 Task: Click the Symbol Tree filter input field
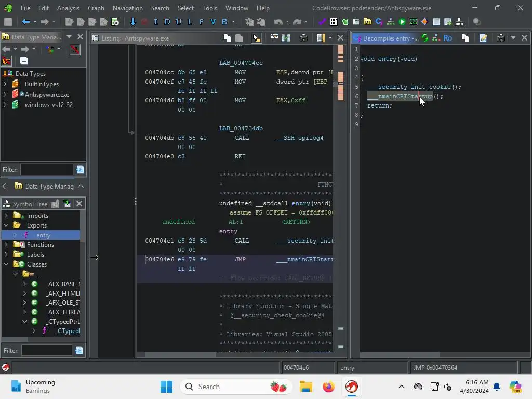(x=47, y=351)
